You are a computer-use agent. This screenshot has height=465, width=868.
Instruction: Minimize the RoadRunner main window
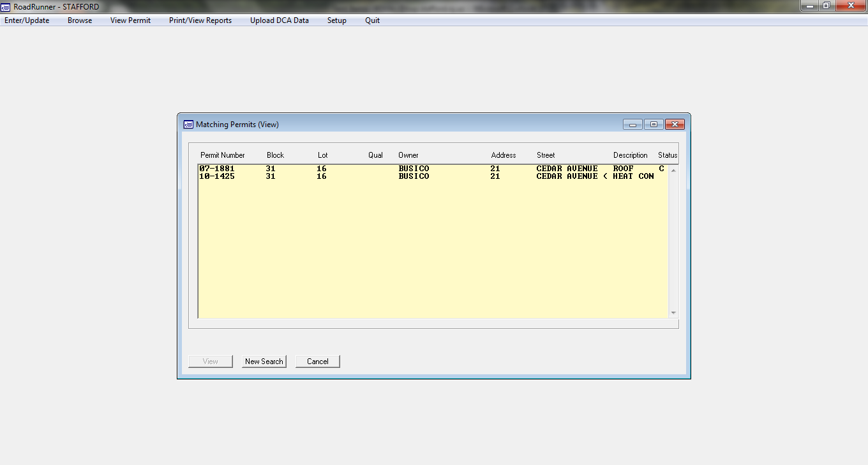tap(809, 5)
